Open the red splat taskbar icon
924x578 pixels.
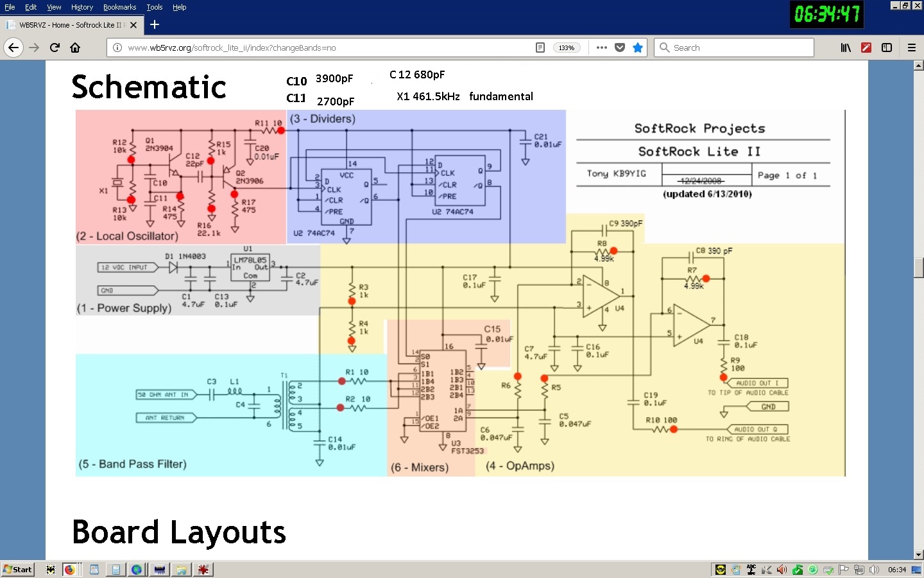203,570
